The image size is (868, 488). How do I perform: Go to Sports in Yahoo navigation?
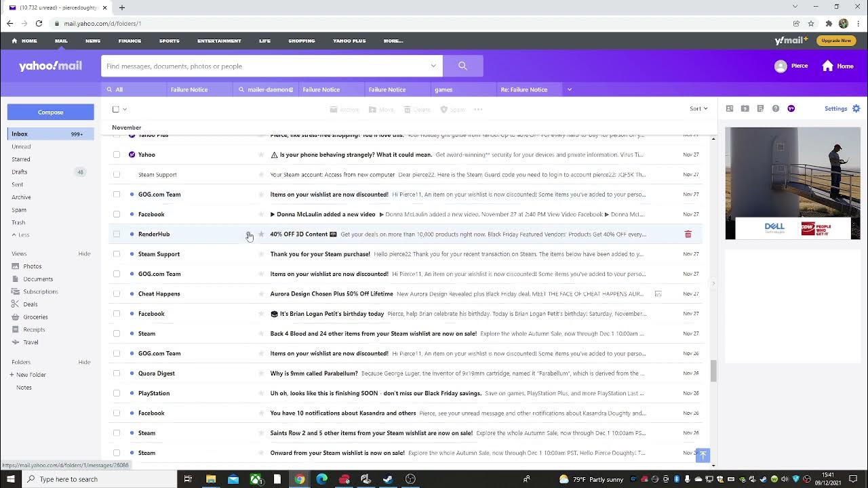point(170,41)
